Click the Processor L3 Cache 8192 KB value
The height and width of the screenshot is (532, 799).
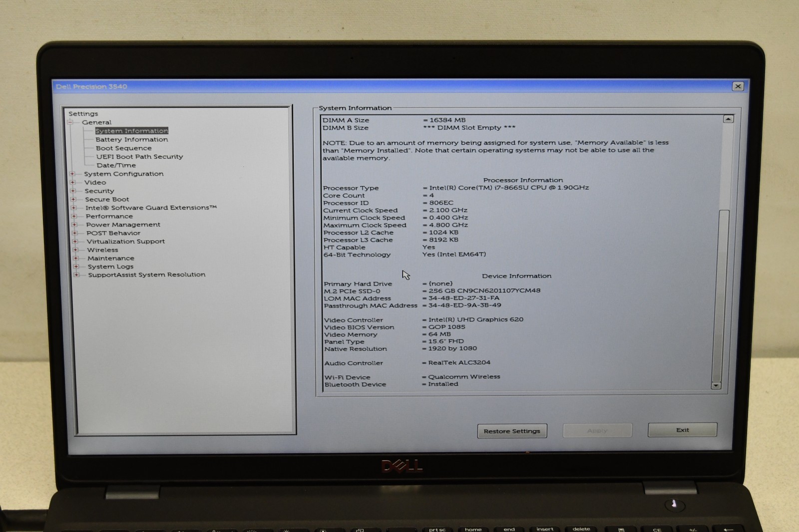point(443,240)
